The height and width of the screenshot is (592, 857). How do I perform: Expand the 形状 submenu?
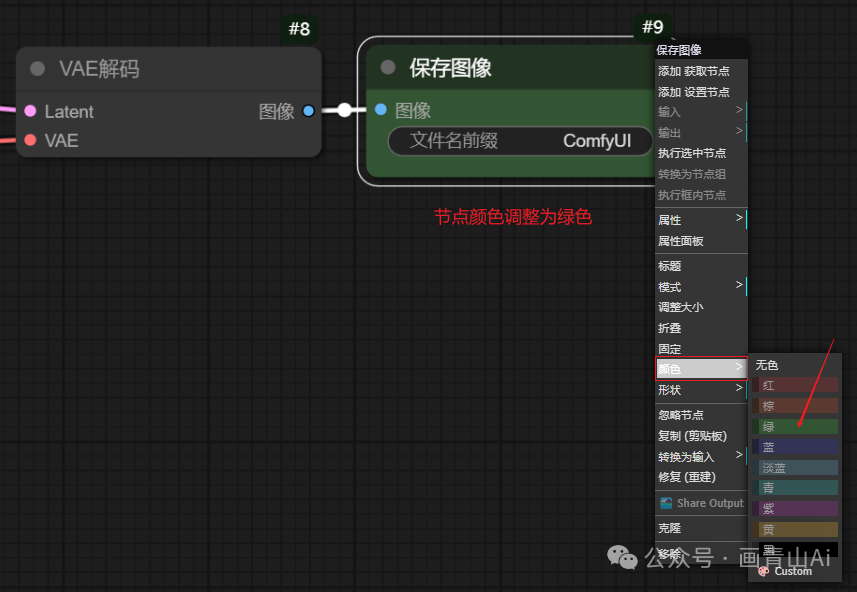tap(701, 390)
